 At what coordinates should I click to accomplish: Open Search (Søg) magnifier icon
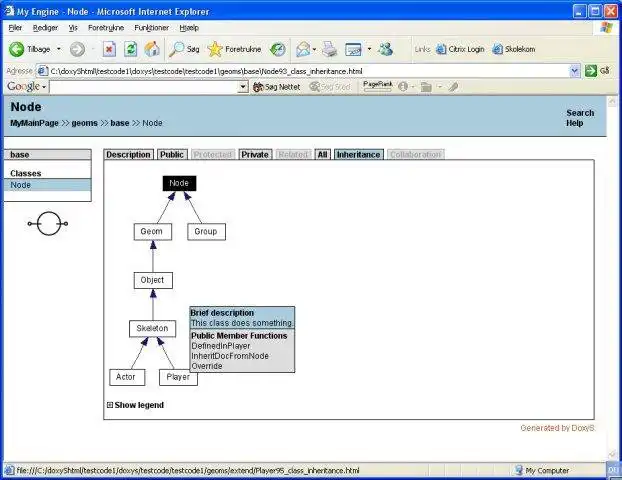pos(176,49)
